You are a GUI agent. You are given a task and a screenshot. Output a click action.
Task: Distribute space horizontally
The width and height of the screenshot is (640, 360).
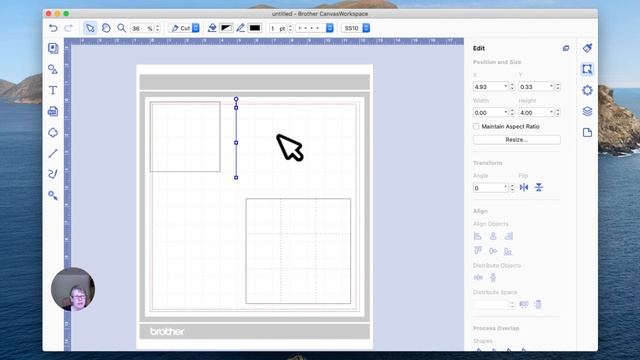click(524, 304)
